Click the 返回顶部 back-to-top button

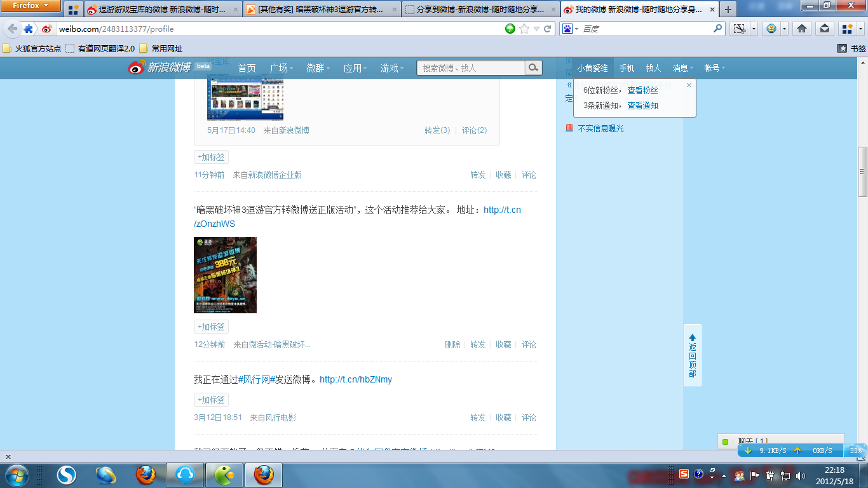click(x=693, y=355)
